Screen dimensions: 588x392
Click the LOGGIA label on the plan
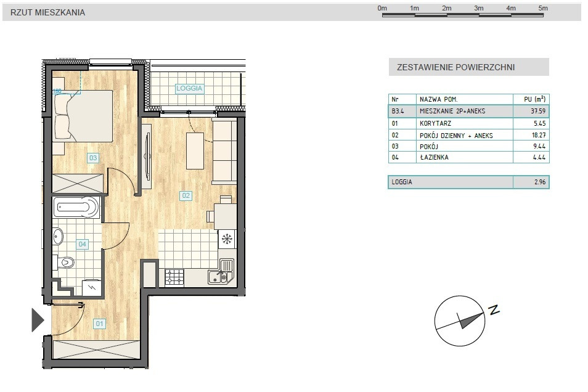[189, 88]
